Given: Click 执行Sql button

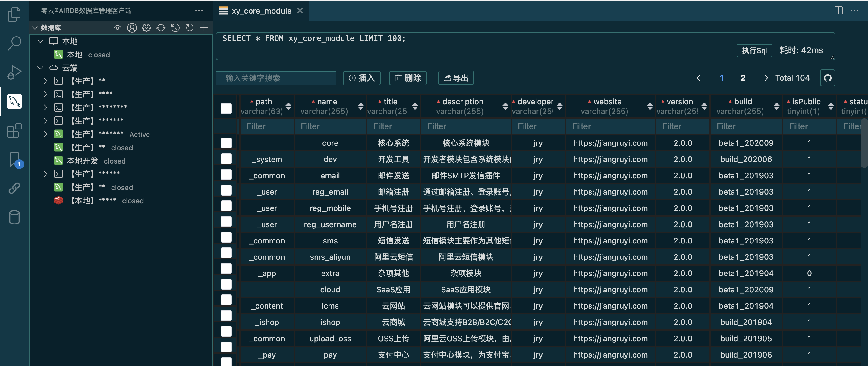Looking at the screenshot, I should (754, 51).
